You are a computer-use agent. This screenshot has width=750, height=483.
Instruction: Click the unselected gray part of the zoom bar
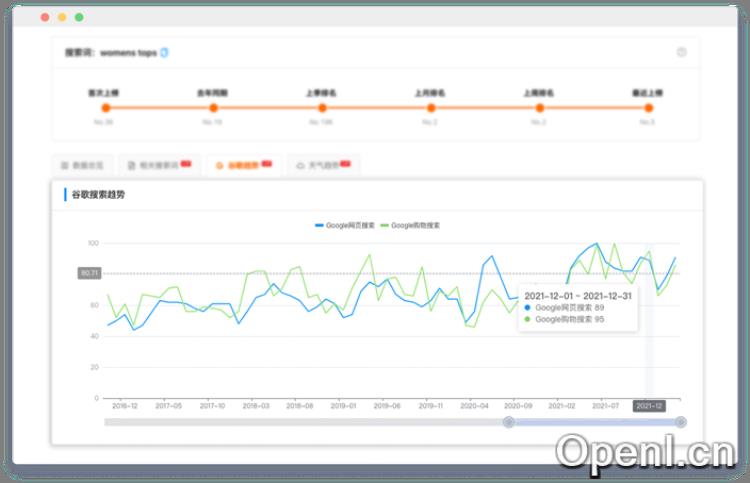coord(300,423)
